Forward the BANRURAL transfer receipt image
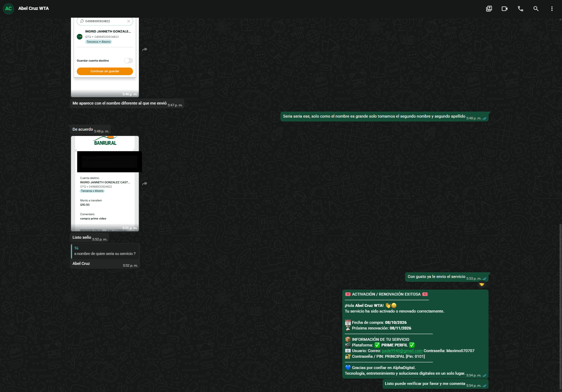Screen dimensions: 562x392 point(145,184)
